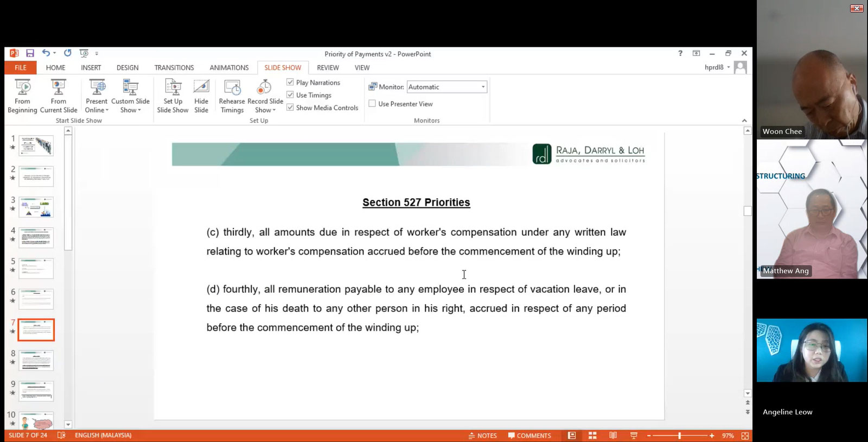Click 97% zoom level button
Image resolution: width=868 pixels, height=442 pixels.
[727, 435]
